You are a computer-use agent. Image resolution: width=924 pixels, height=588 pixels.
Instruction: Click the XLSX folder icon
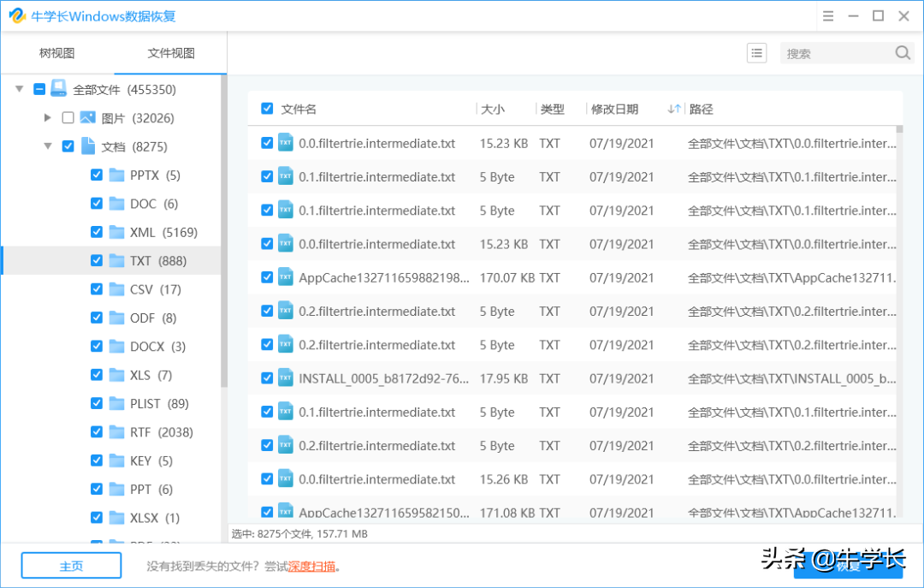click(116, 517)
